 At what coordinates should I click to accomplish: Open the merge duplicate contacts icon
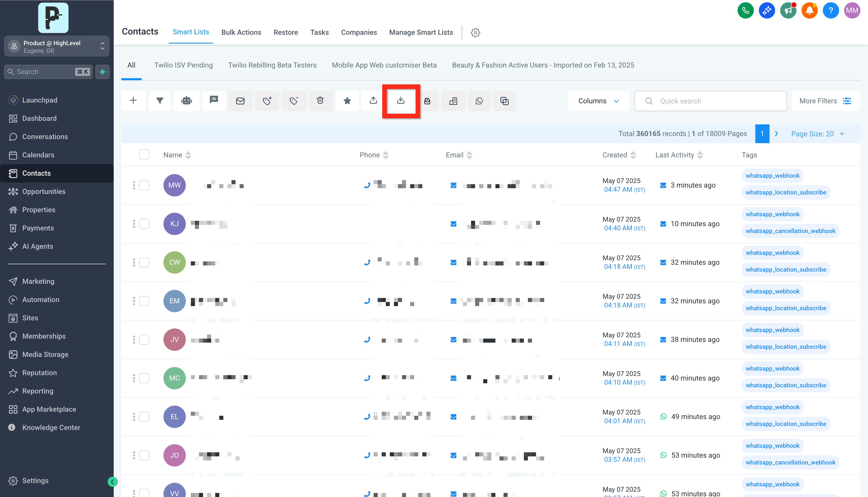(504, 101)
